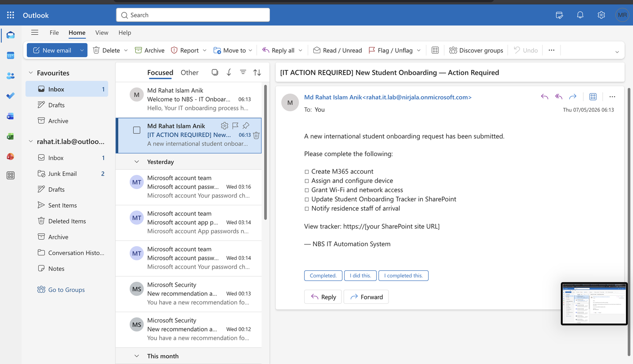Open the floating screenshot preview thumbnail

594,304
